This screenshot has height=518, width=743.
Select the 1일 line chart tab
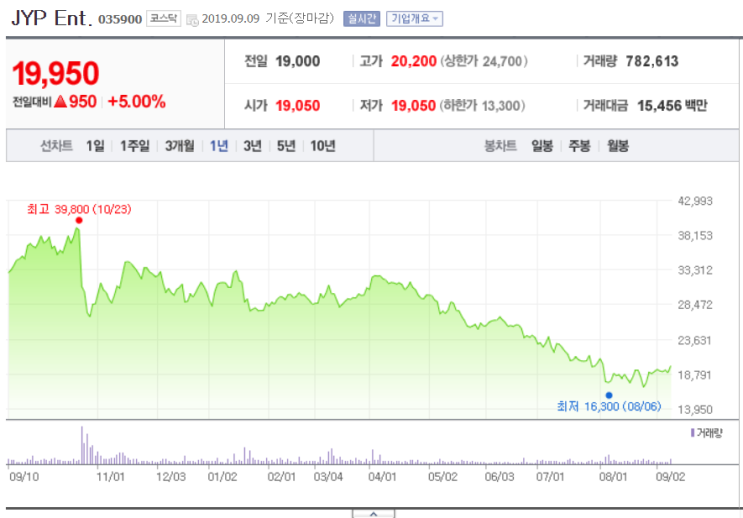pos(95,146)
